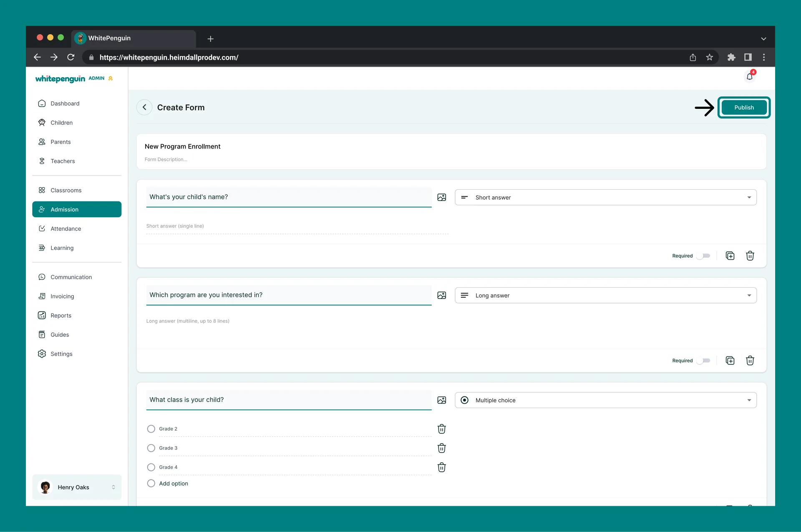Open Settings in sidebar
The width and height of the screenshot is (801, 532).
point(77,354)
